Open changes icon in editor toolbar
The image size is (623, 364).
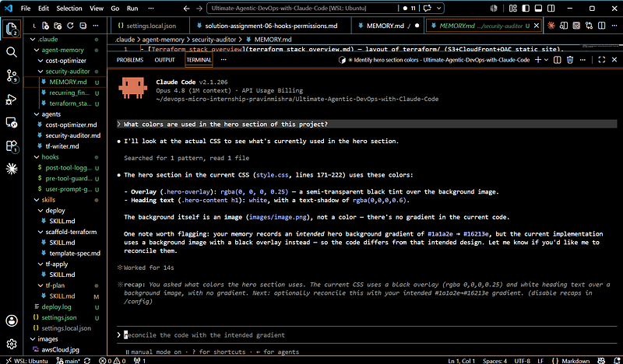(590, 26)
